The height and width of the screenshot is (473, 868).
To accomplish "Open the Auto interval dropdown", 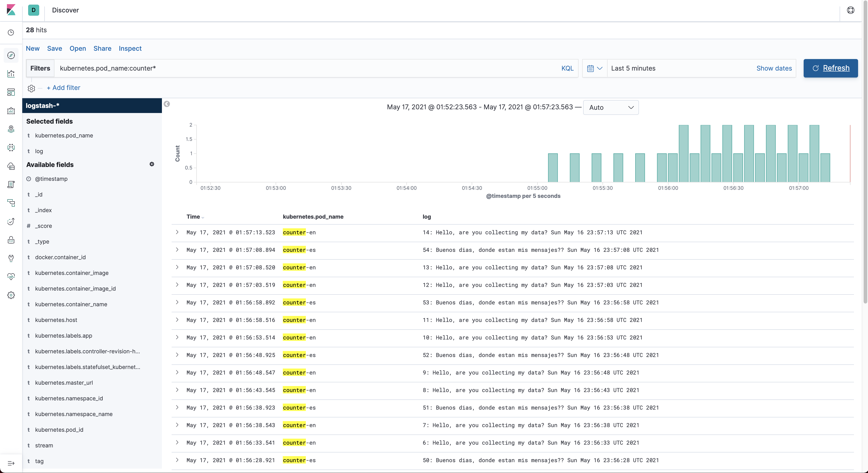I will point(611,107).
